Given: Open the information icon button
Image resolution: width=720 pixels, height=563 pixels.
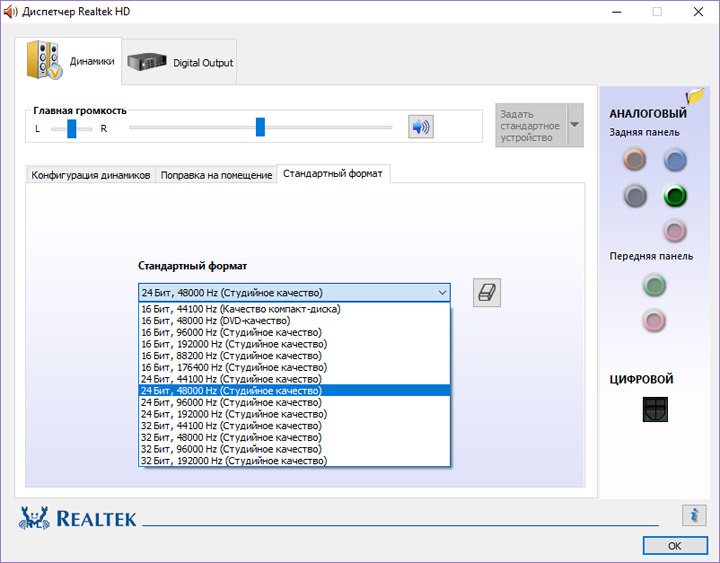Looking at the screenshot, I should 694,515.
